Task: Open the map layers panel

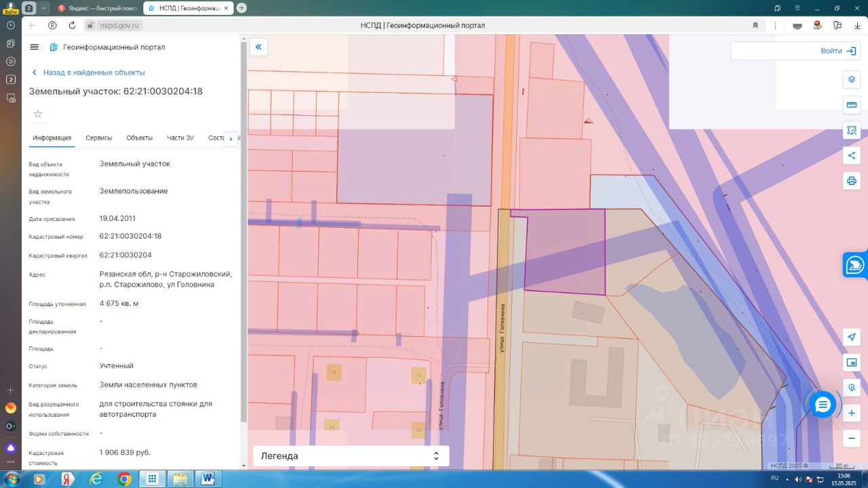Action: tap(852, 79)
